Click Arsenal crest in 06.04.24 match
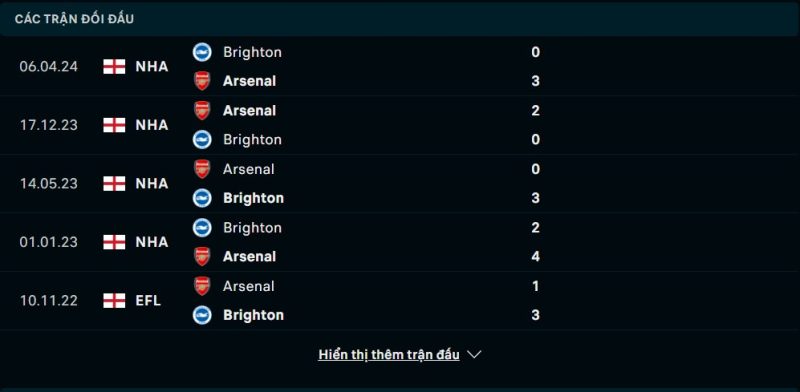Screen dimensions: 800x392 (202, 81)
